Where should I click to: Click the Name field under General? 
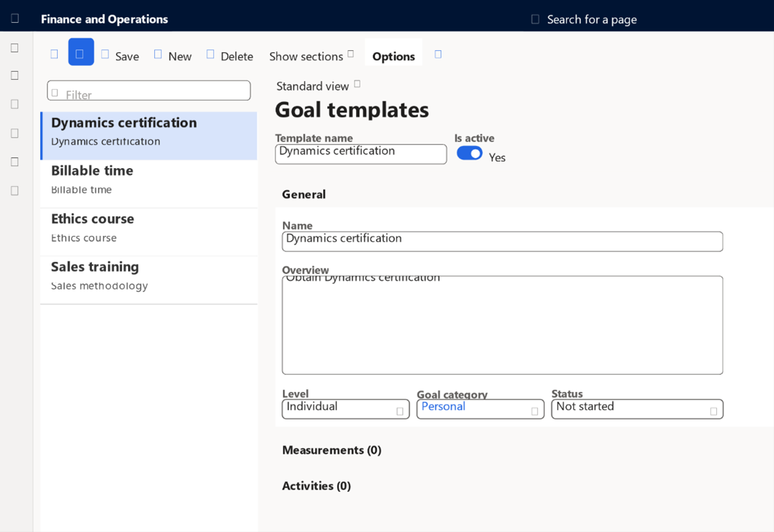tap(503, 241)
